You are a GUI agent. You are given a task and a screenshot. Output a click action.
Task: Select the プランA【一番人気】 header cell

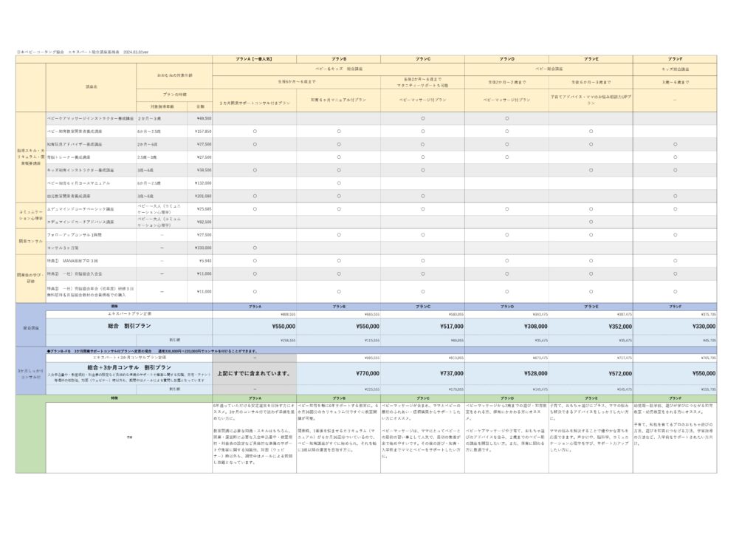coord(254,59)
